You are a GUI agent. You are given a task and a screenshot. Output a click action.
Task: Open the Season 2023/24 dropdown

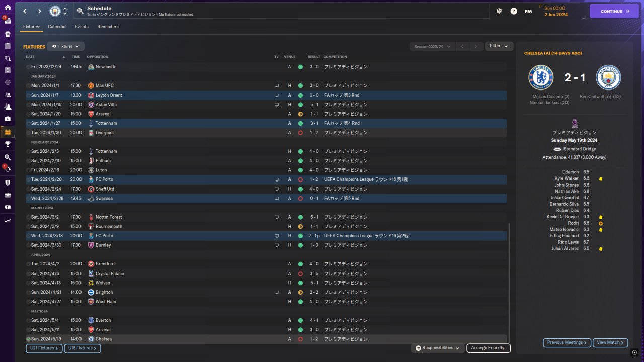[x=432, y=46]
